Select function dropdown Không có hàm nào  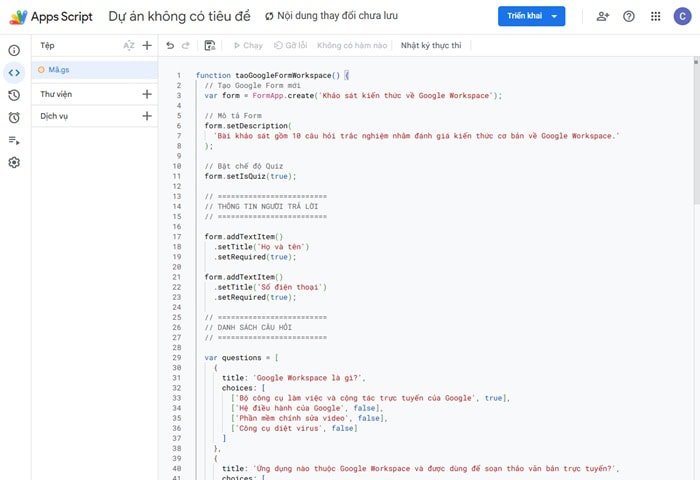[x=352, y=46]
